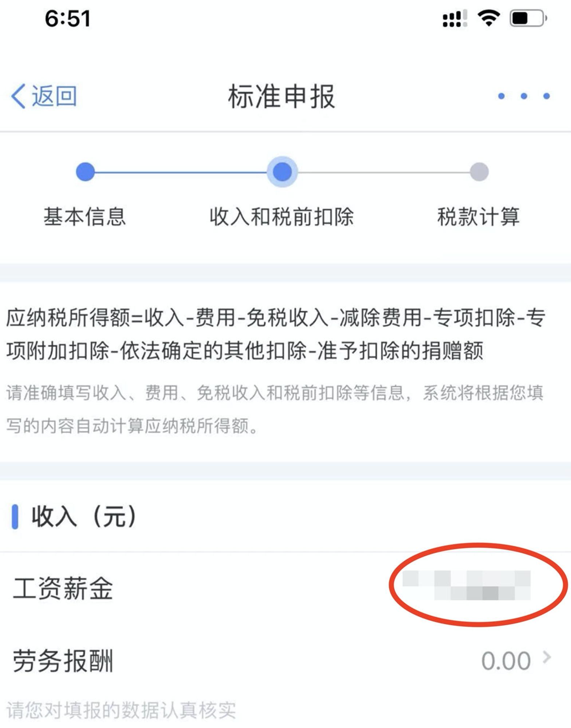This screenshot has width=571, height=728.
Task: Open the 基本信息 step label
Action: click(x=85, y=216)
